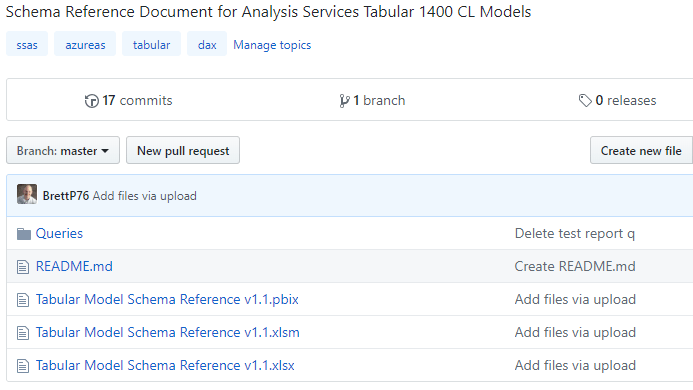
Task: Open Tabular Model Schema Reference v1.1.xlsm
Action: click(x=168, y=333)
